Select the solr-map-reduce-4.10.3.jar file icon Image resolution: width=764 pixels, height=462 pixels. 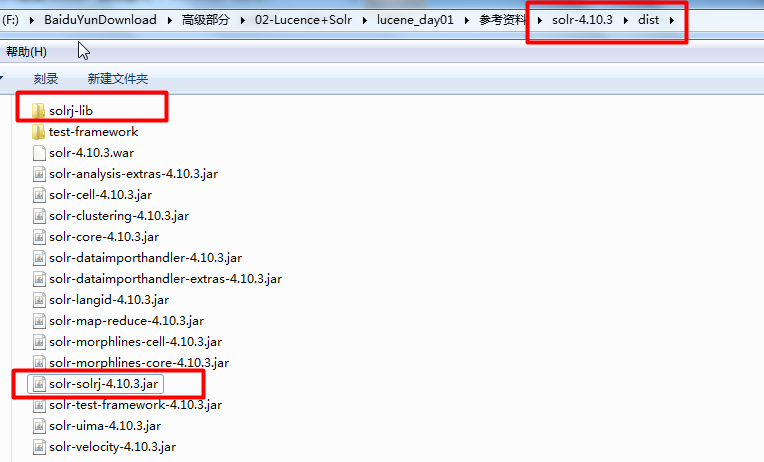[39, 320]
